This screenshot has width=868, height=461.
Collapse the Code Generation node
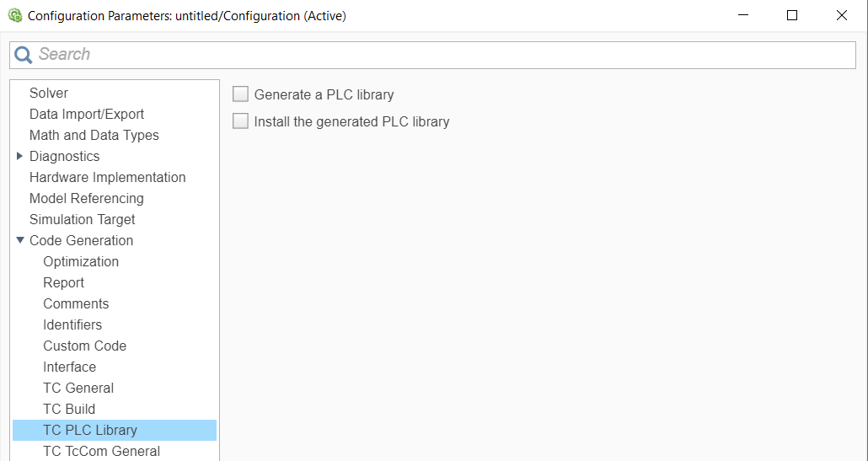pyautogui.click(x=20, y=240)
